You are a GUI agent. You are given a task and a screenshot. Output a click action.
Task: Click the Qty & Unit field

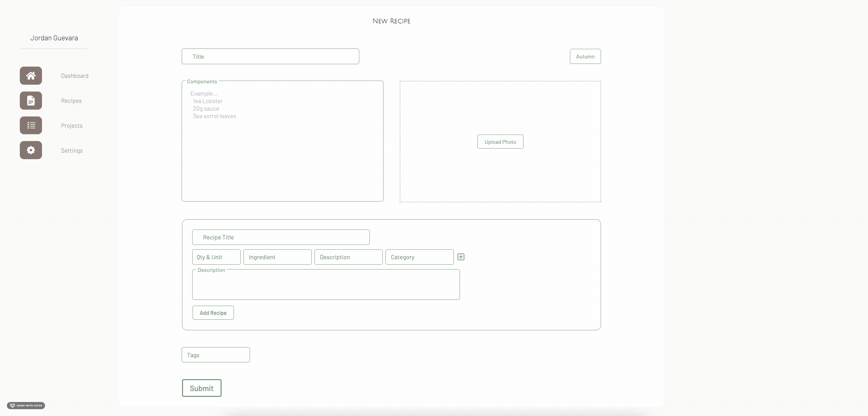click(216, 257)
